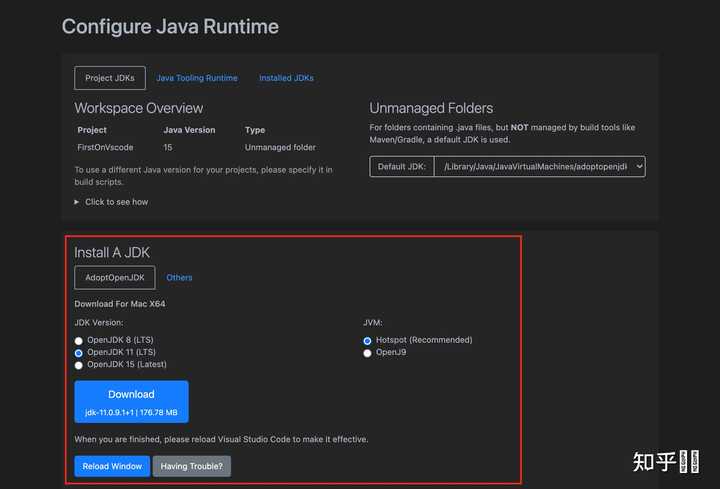
Task: Click the Having Trouble? button
Action: click(192, 466)
